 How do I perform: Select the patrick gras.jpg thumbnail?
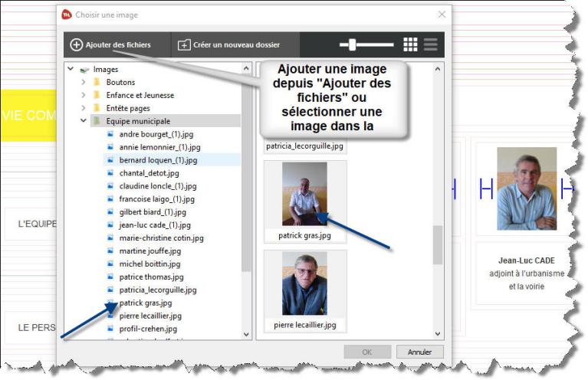pos(304,195)
